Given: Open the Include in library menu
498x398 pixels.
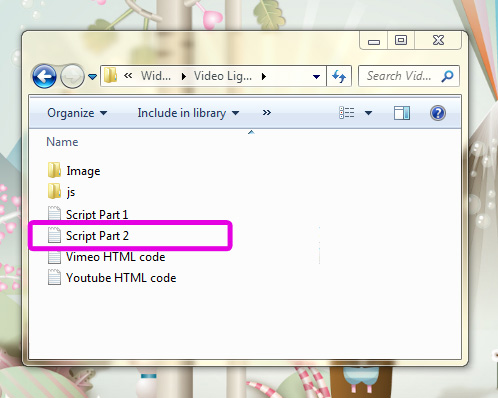Looking at the screenshot, I should point(188,113).
